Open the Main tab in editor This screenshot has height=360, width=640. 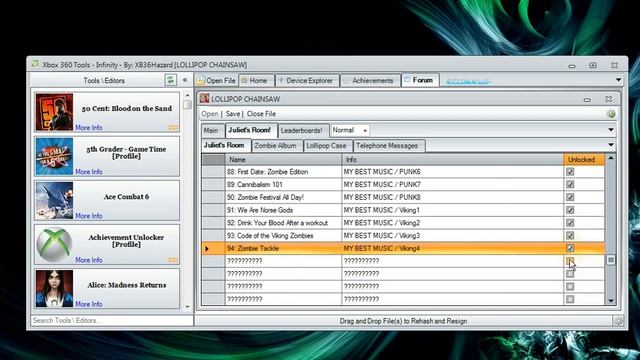(x=212, y=131)
